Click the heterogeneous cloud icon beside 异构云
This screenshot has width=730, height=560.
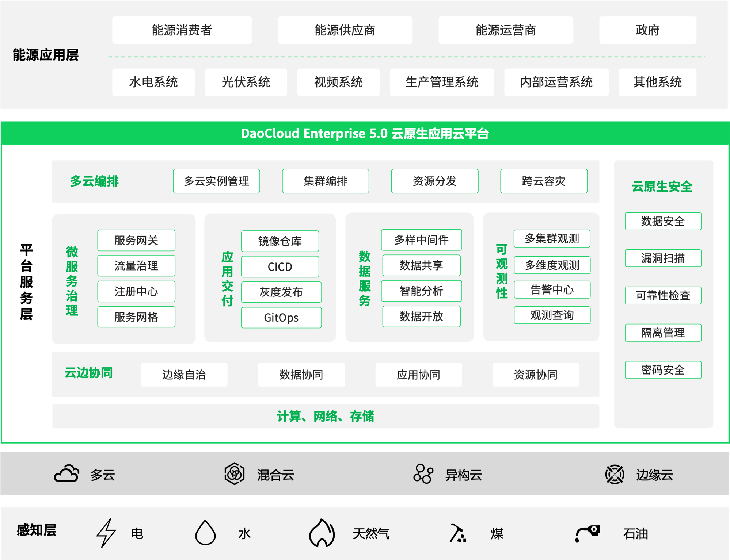tap(423, 473)
